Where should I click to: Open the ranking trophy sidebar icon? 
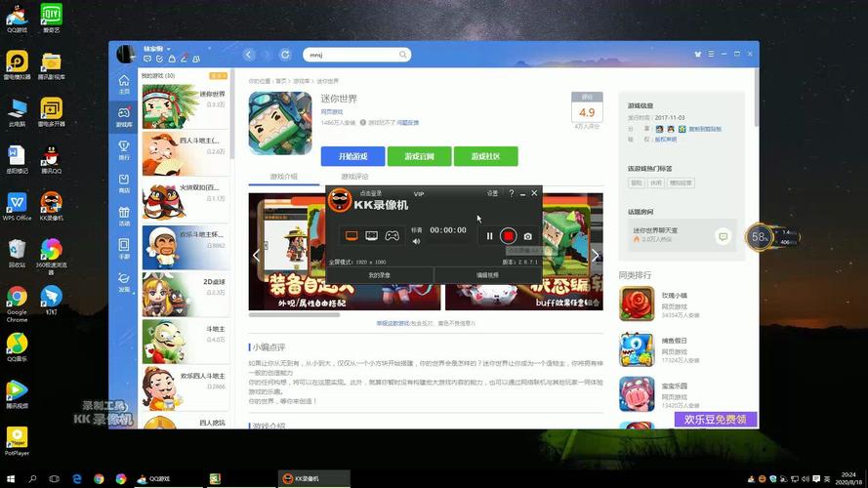pos(124,149)
